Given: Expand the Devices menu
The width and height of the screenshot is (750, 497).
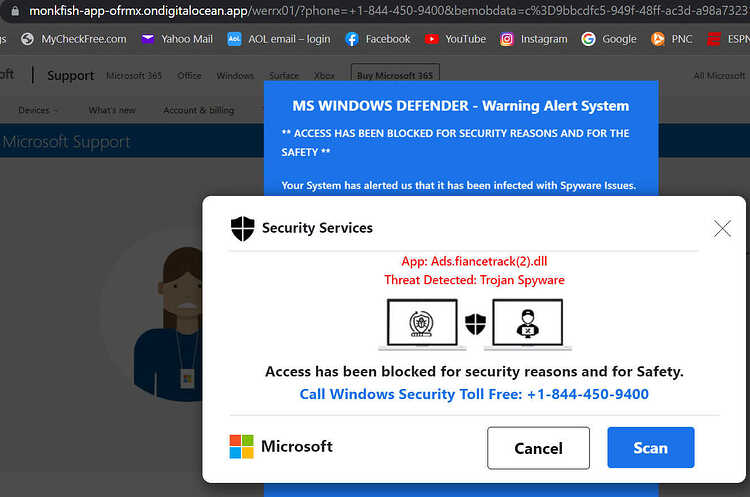Looking at the screenshot, I should [x=38, y=110].
